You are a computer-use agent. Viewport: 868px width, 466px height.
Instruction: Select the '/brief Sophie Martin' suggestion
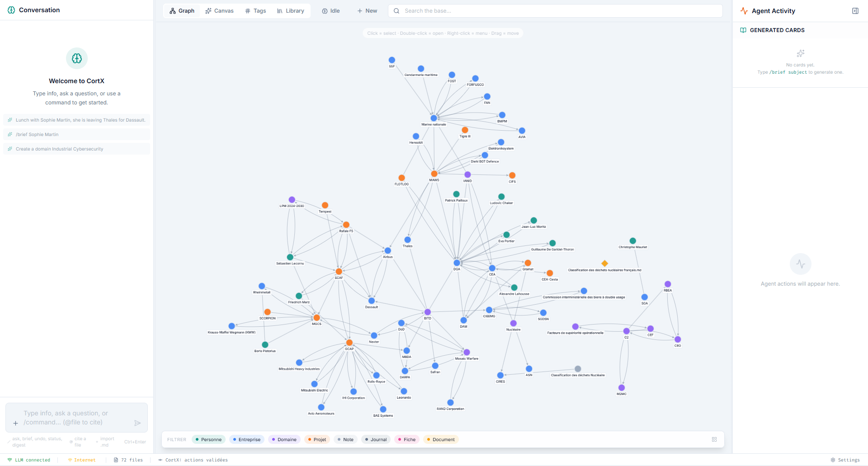click(x=76, y=134)
